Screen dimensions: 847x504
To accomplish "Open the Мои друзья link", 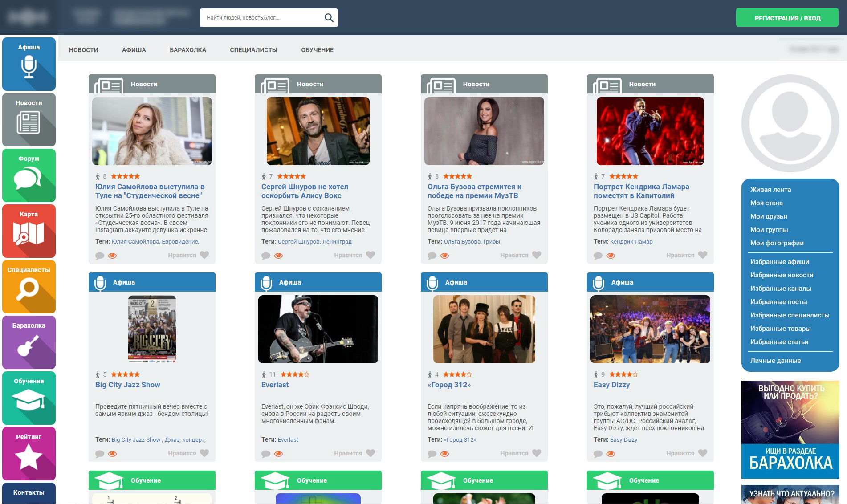I will pyautogui.click(x=769, y=216).
